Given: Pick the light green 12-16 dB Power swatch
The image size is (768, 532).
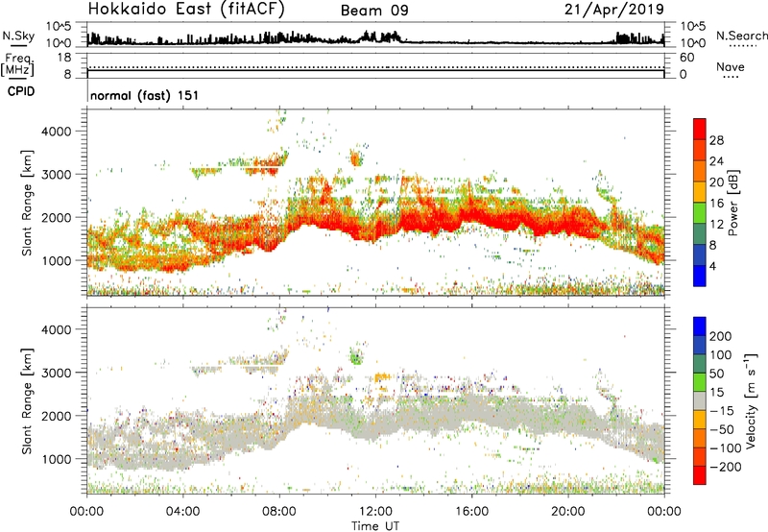Looking at the screenshot, I should tap(700, 212).
